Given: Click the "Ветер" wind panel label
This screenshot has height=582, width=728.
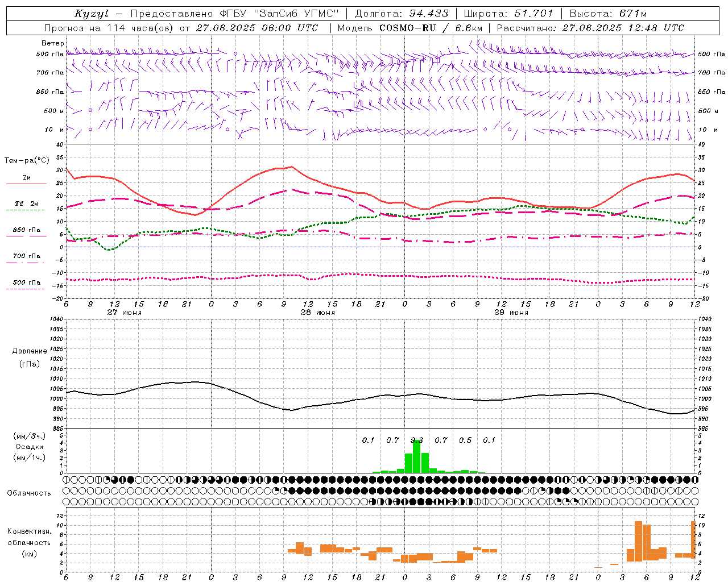Looking at the screenshot, I should tap(52, 43).
